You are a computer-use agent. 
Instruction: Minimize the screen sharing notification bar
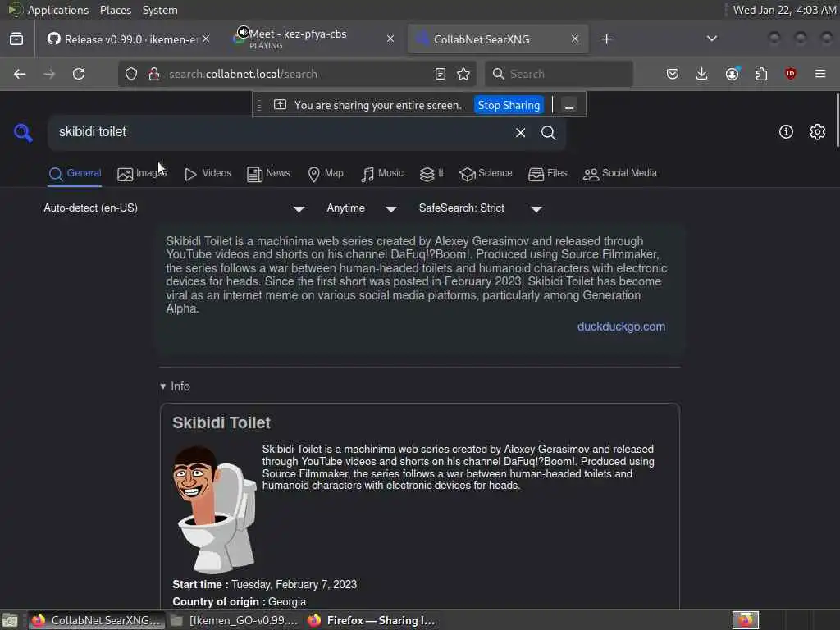click(569, 106)
